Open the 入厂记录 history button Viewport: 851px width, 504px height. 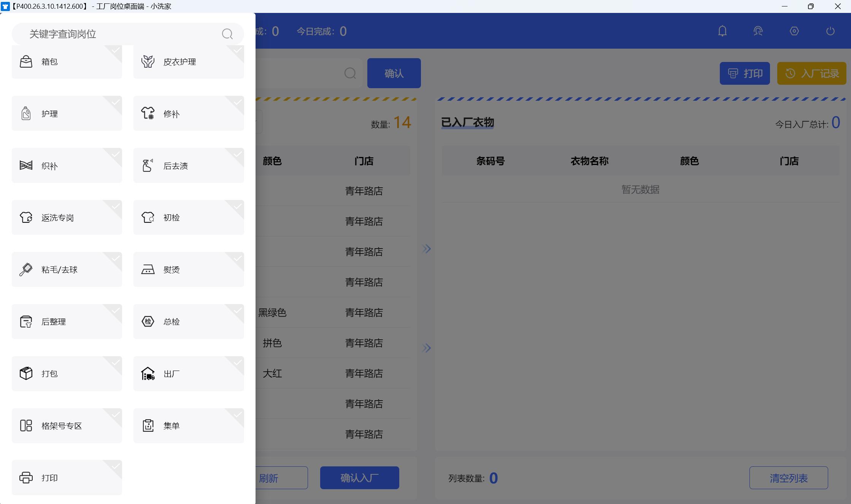[x=811, y=73]
